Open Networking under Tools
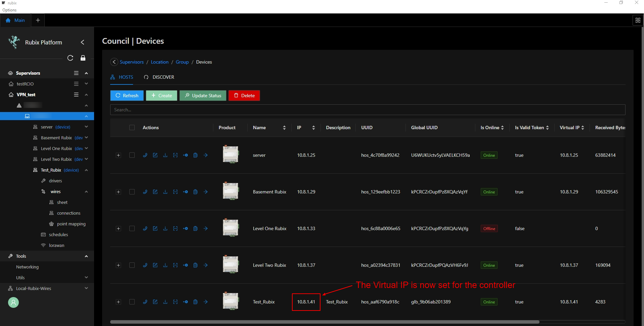Image resolution: width=644 pixels, height=326 pixels. pyautogui.click(x=28, y=267)
